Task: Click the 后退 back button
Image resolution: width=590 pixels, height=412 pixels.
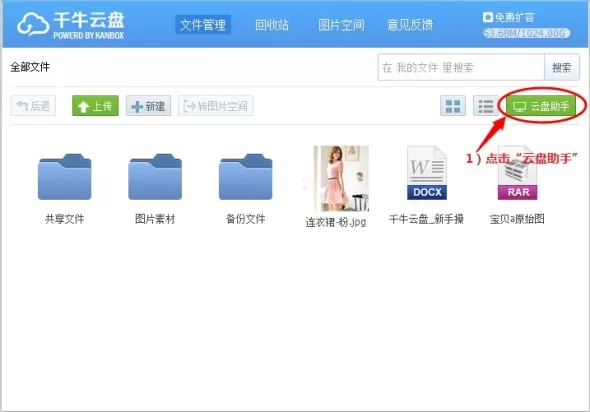Action: point(33,106)
